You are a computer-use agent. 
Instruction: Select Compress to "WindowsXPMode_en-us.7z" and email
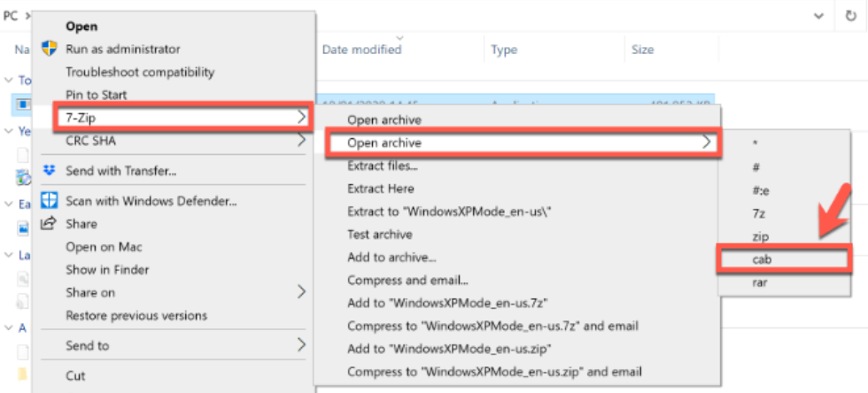(x=492, y=326)
